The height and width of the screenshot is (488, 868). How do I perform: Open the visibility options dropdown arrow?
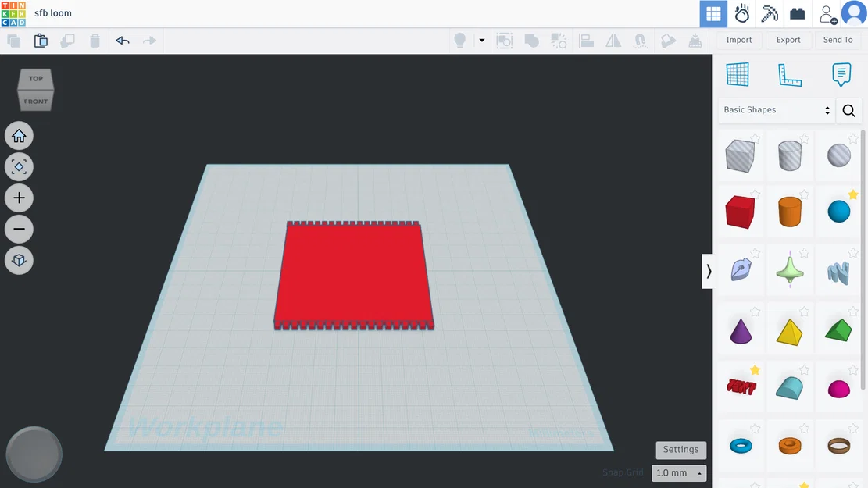point(481,41)
